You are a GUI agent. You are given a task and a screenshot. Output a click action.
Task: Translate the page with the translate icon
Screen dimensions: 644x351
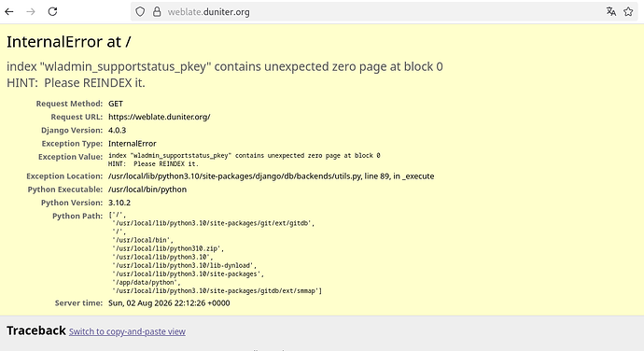(x=611, y=11)
